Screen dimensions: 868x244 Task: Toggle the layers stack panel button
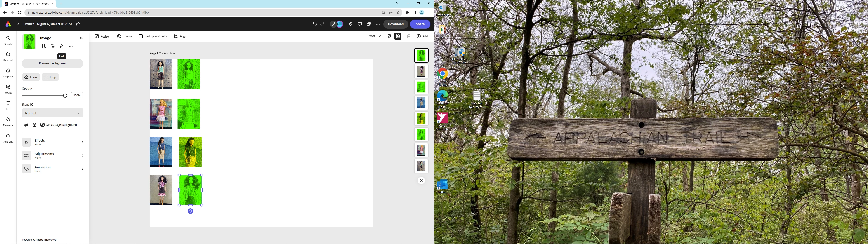coord(398,36)
